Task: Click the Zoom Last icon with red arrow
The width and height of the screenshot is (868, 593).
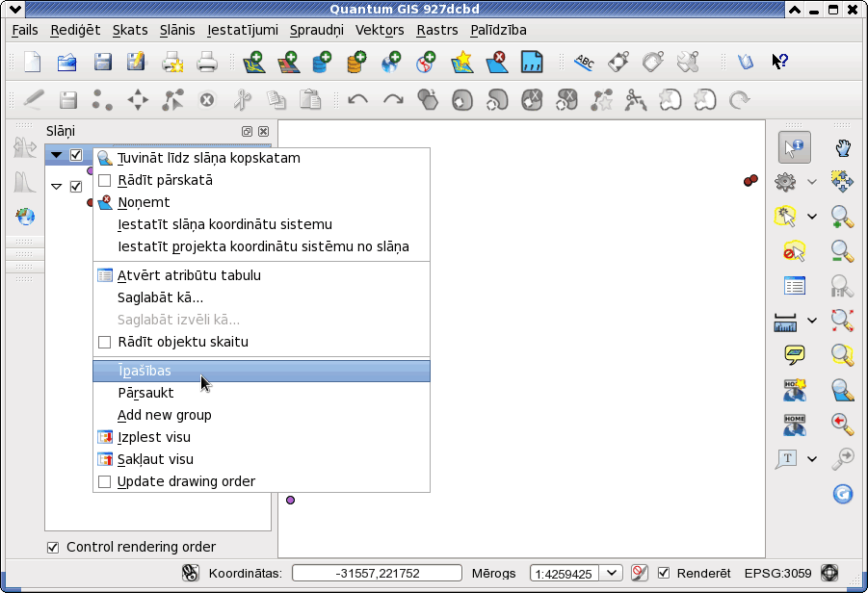Action: click(x=842, y=424)
